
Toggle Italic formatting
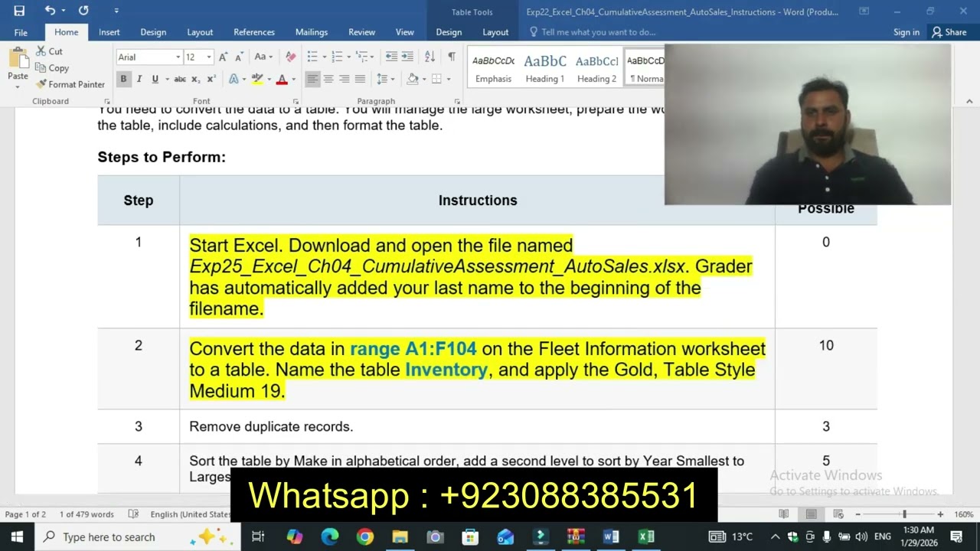(139, 79)
